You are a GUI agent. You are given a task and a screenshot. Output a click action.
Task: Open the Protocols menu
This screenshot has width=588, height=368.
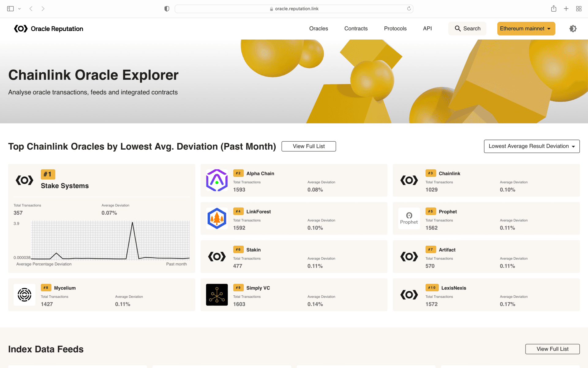tap(395, 29)
